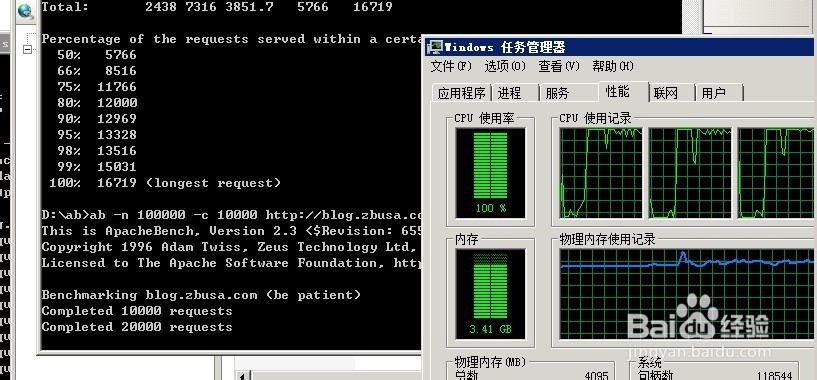Click the 物理内存(MB) group label

click(x=490, y=362)
